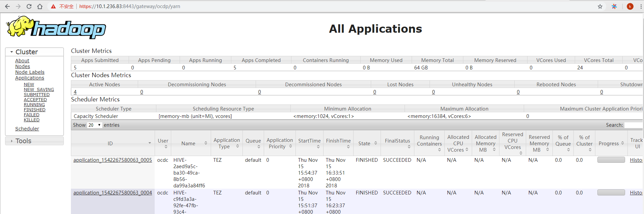644x214 pixels.
Task: Sort by % of Cluster column
Action: click(590, 150)
